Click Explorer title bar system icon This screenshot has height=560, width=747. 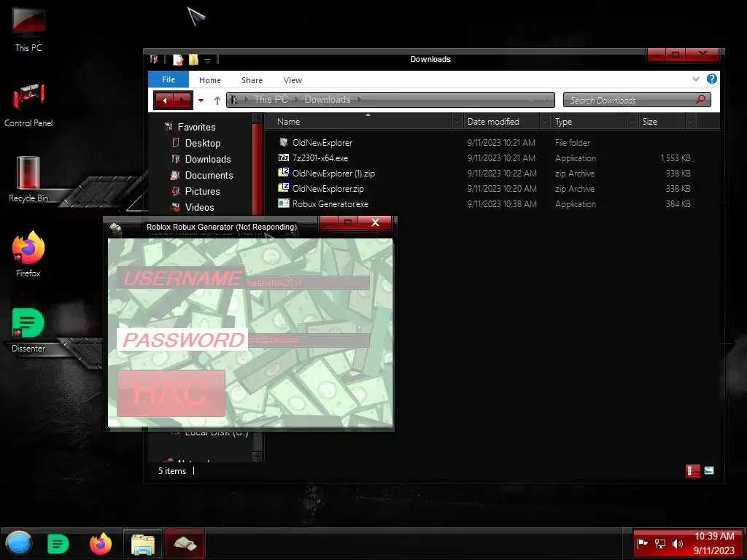coord(154,59)
